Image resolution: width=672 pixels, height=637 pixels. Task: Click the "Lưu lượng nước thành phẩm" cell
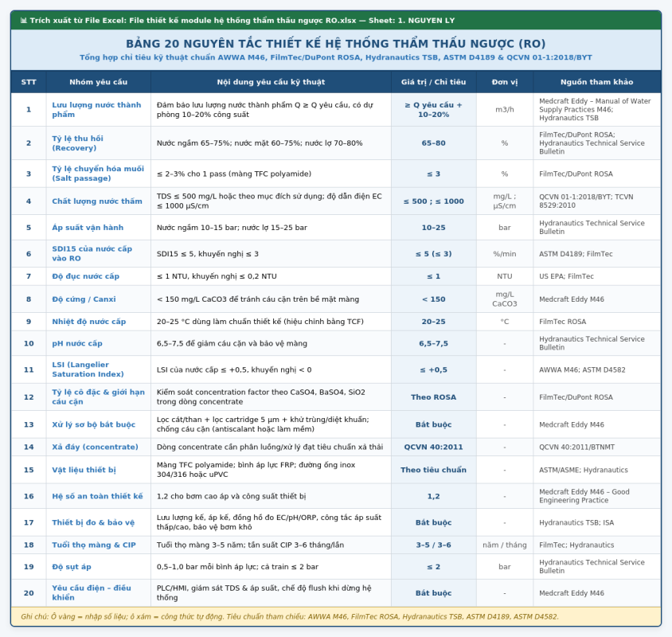tap(99, 110)
